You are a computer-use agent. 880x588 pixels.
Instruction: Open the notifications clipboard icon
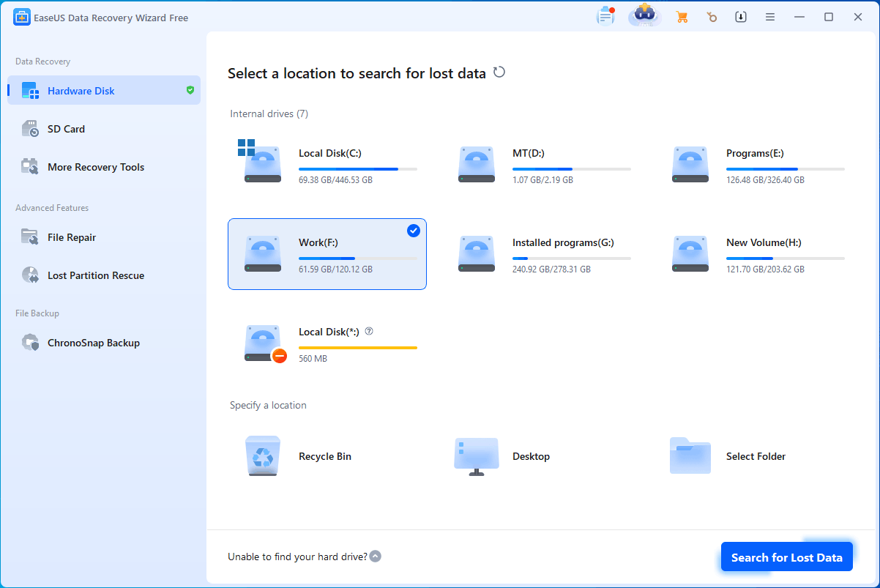pos(605,16)
